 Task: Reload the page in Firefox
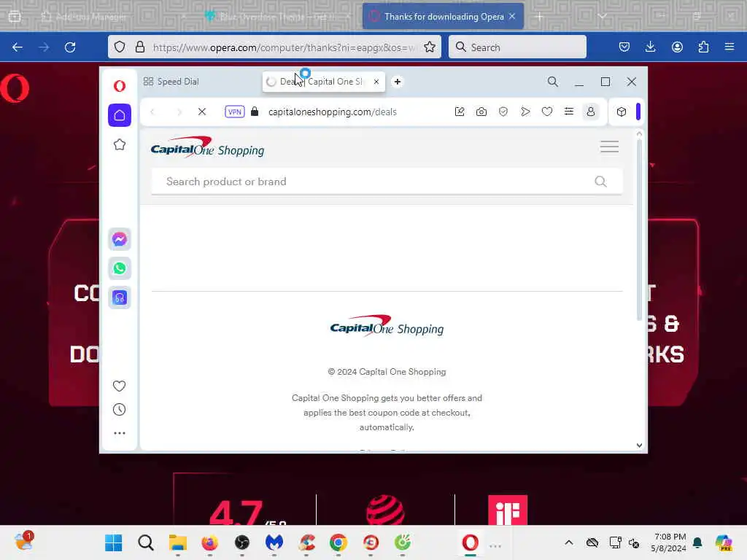[70, 47]
